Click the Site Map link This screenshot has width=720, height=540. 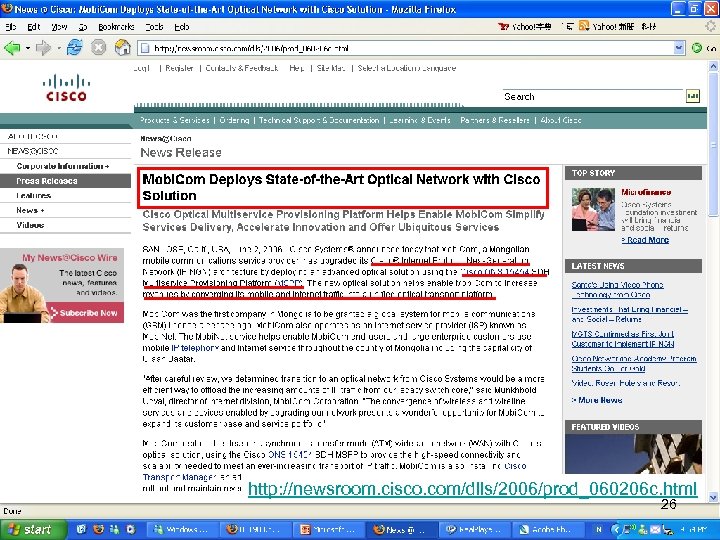(x=331, y=68)
